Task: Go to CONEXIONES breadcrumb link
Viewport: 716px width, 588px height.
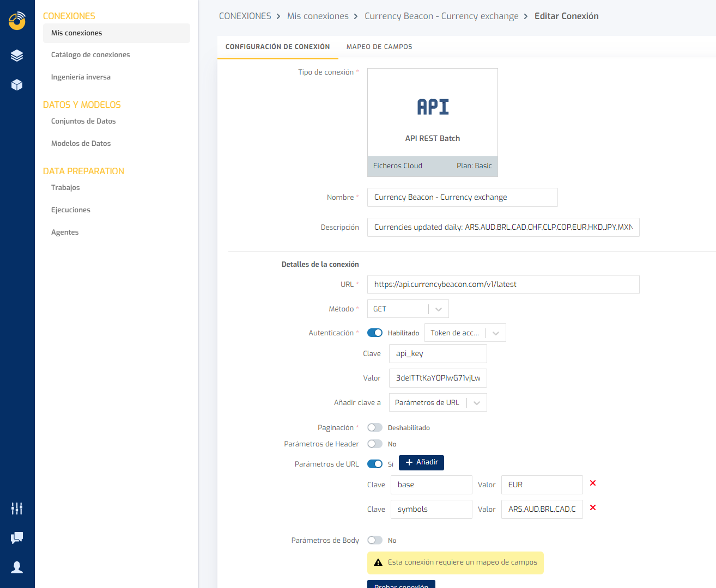Action: (x=245, y=16)
